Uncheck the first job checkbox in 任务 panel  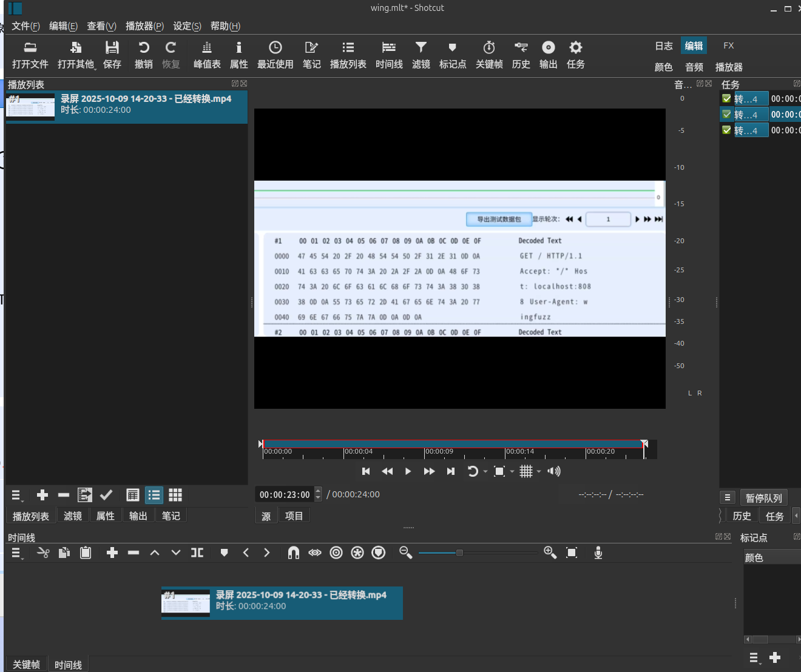pos(726,98)
